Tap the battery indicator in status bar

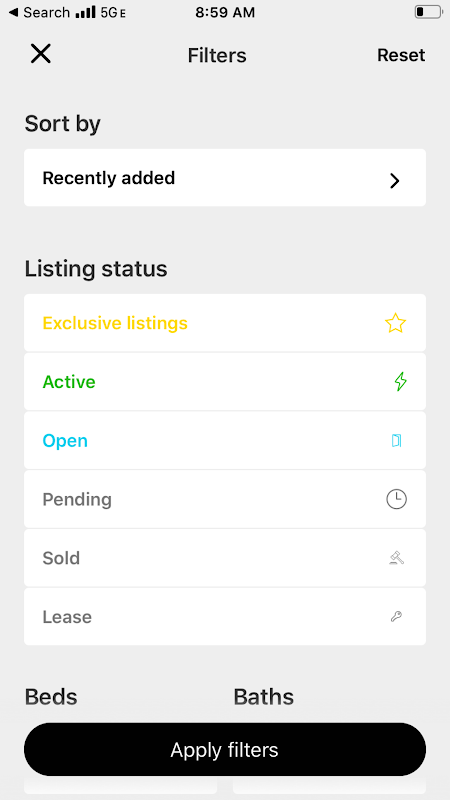(427, 12)
